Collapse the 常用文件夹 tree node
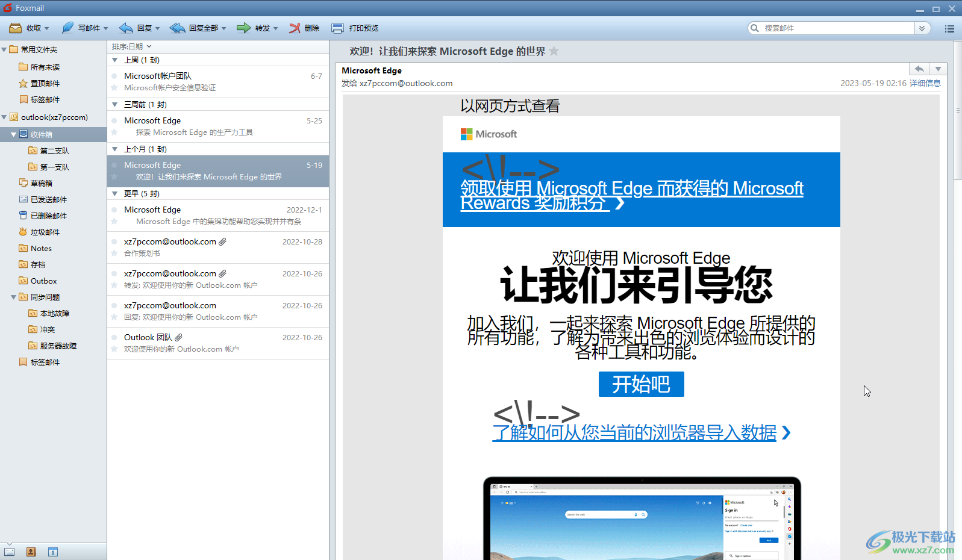 (x=4, y=50)
